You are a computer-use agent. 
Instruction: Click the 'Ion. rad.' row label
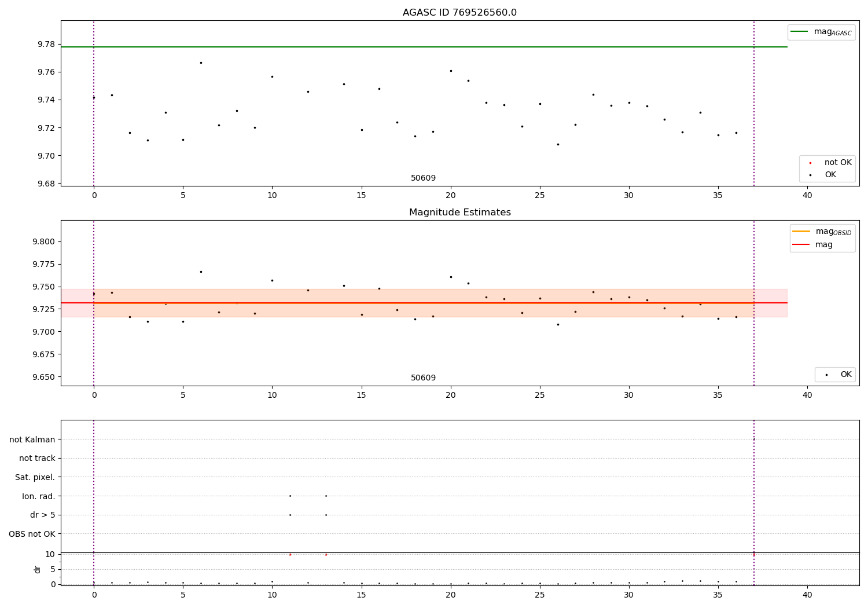[x=39, y=496]
